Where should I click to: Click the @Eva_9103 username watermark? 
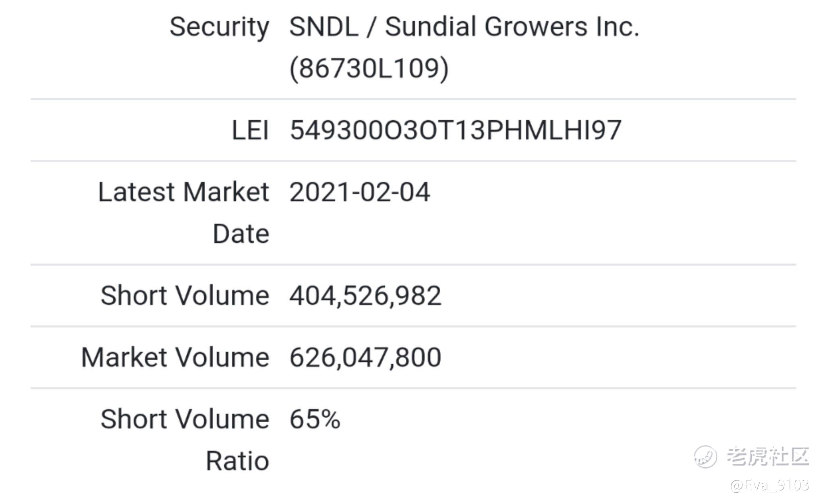[769, 485]
